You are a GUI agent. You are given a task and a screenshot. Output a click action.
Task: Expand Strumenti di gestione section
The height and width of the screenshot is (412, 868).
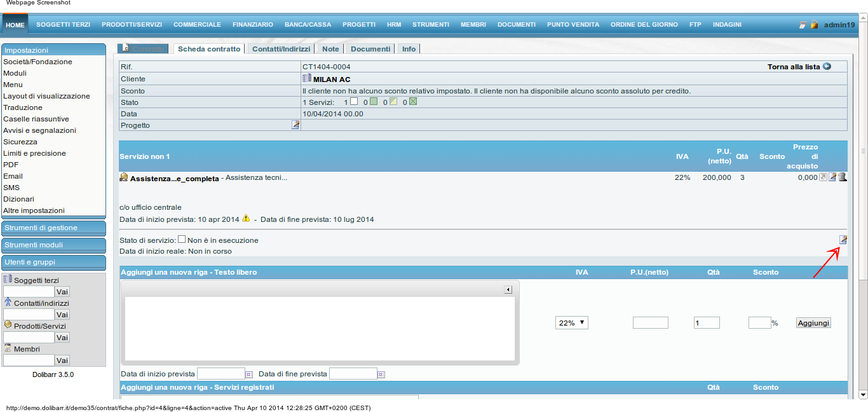[x=53, y=228]
